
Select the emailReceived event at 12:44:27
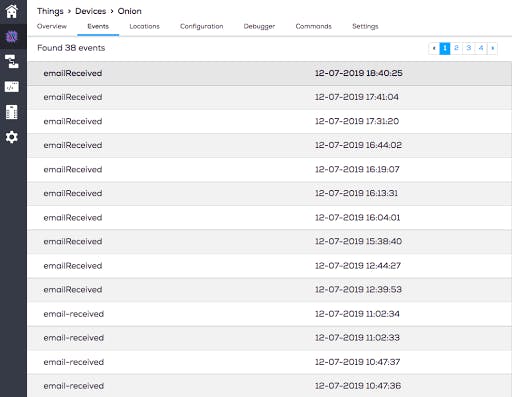[270, 266]
